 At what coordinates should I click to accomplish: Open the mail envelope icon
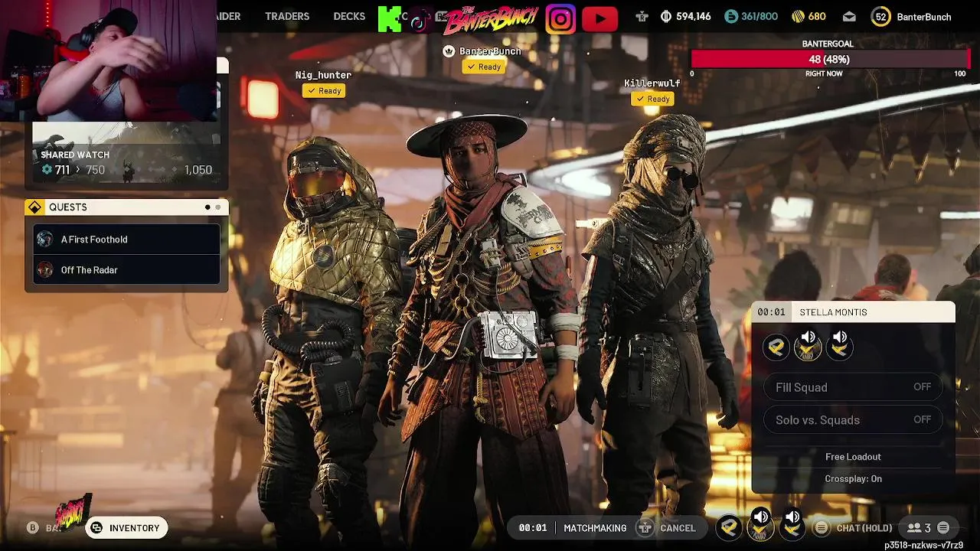[849, 17]
